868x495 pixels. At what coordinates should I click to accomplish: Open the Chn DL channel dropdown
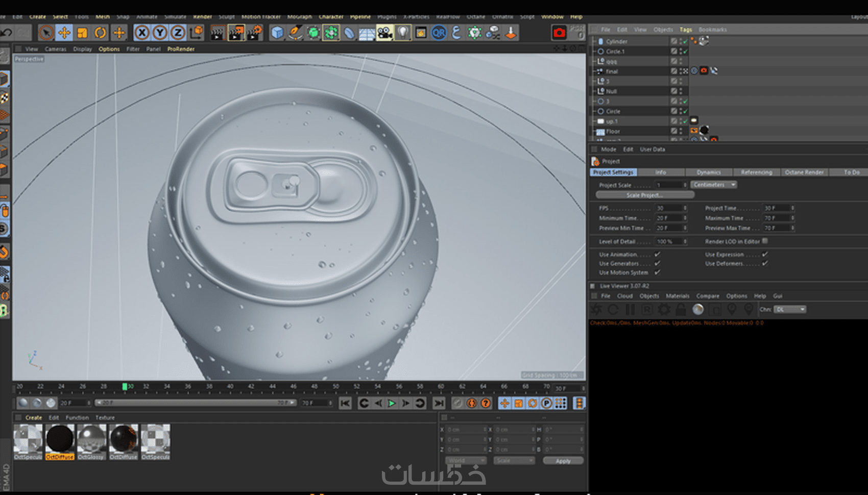pyautogui.click(x=789, y=309)
